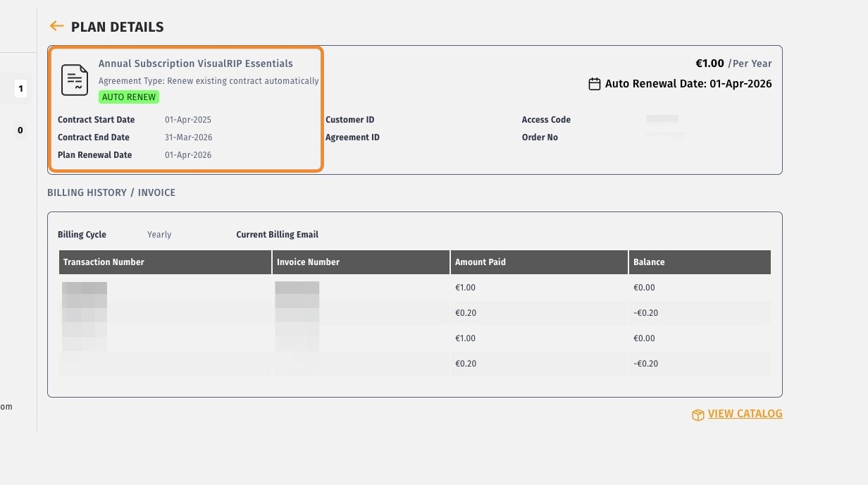868x485 pixels.
Task: Click the Billing Cycle label
Action: point(82,235)
